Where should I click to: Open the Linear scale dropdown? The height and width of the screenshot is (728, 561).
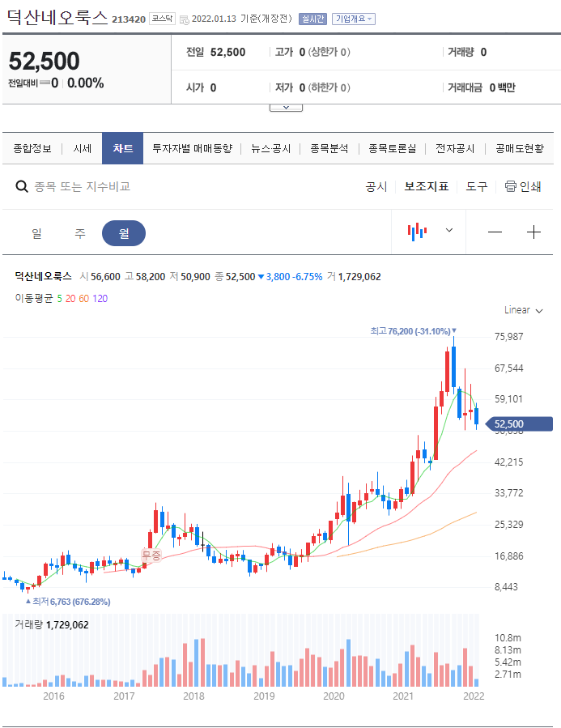(x=524, y=310)
